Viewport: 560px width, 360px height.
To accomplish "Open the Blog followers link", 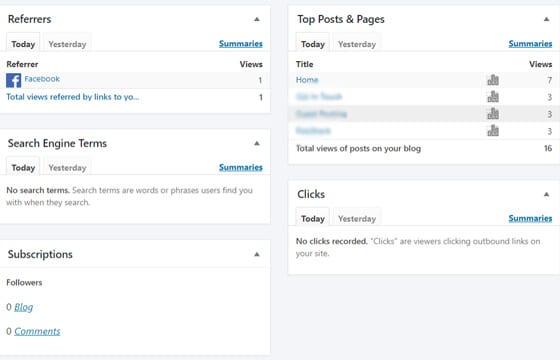I will coord(24,307).
